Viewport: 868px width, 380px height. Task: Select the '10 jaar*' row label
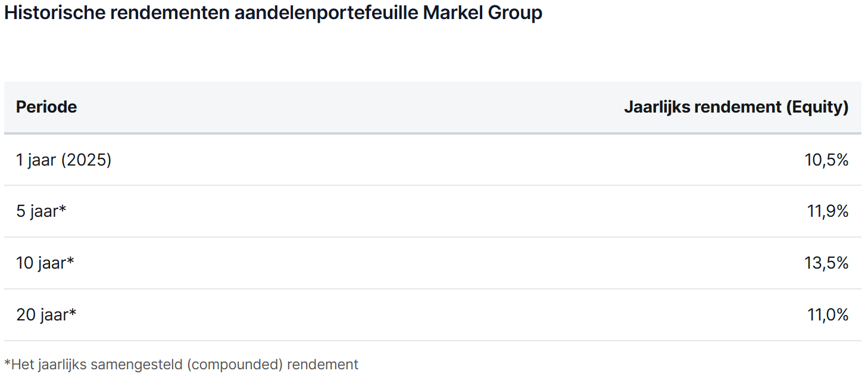click(x=45, y=263)
